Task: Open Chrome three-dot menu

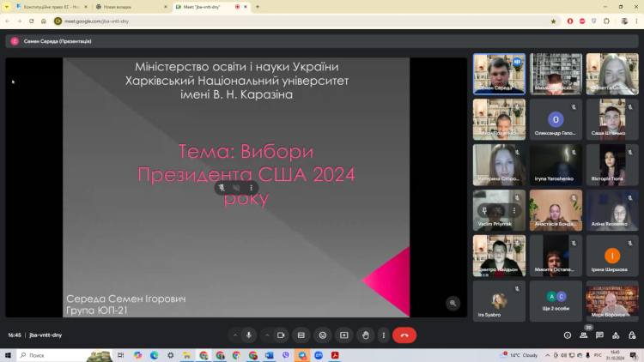Action: (636, 21)
